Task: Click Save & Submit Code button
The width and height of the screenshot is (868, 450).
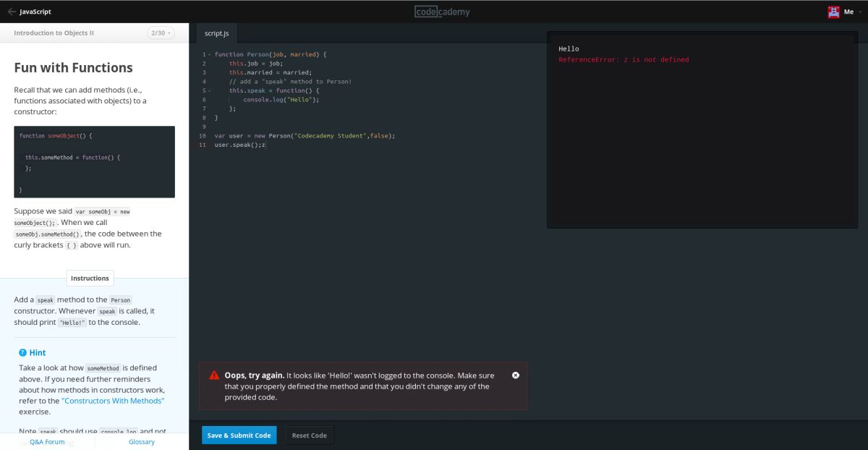Action: click(x=239, y=436)
